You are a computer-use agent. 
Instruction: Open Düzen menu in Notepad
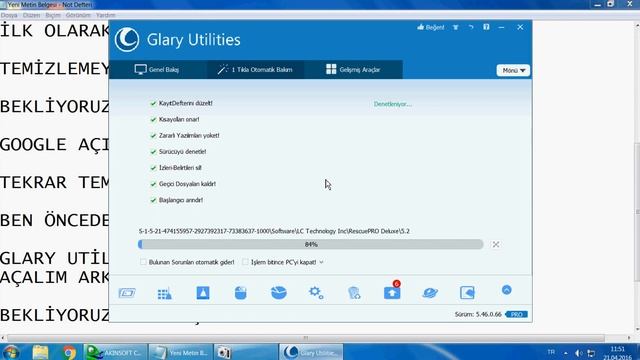tap(31, 15)
